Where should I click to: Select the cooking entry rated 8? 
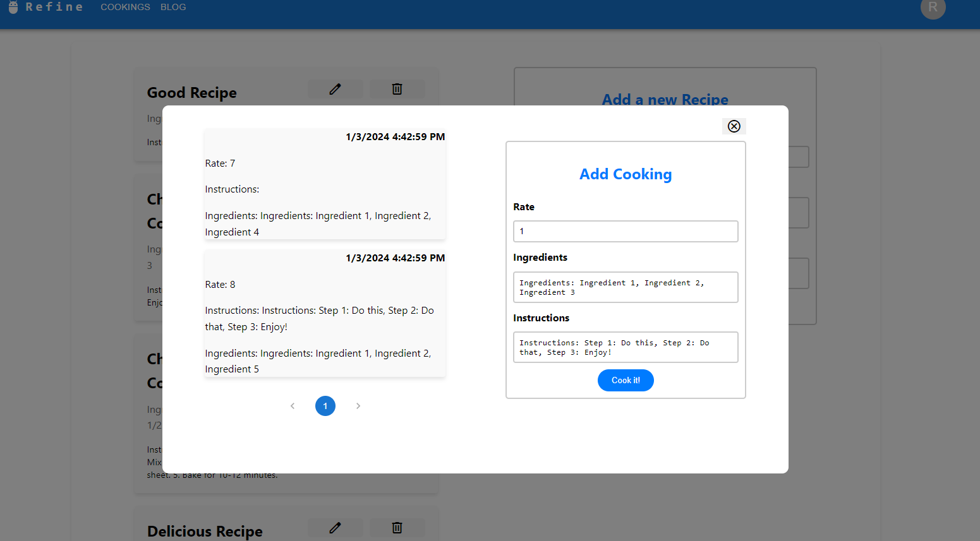coord(324,312)
